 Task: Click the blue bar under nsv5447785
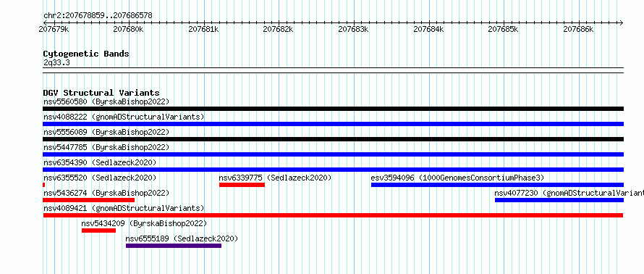click(333, 154)
